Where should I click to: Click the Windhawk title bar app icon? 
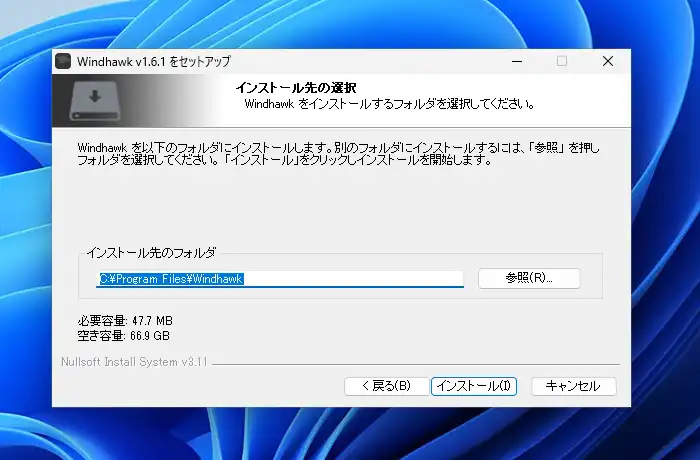[x=63, y=61]
